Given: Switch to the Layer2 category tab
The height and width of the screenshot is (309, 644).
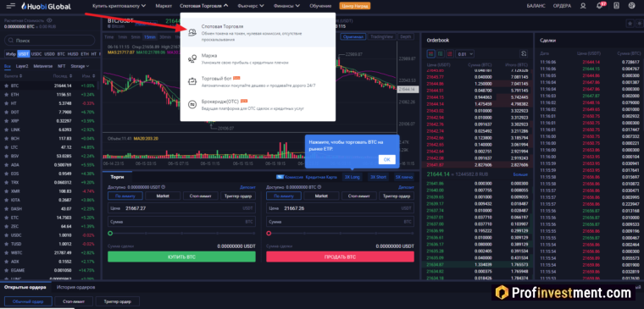Looking at the screenshot, I should tap(22, 66).
